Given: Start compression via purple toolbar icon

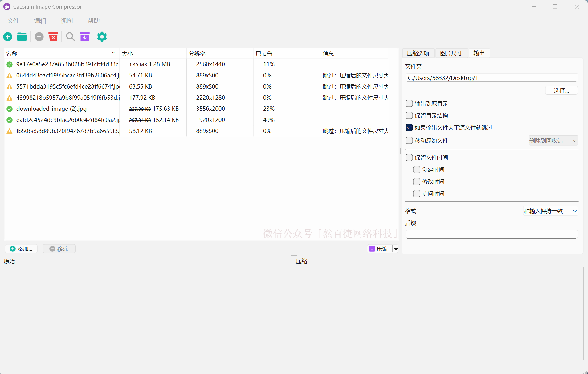Looking at the screenshot, I should pyautogui.click(x=85, y=37).
